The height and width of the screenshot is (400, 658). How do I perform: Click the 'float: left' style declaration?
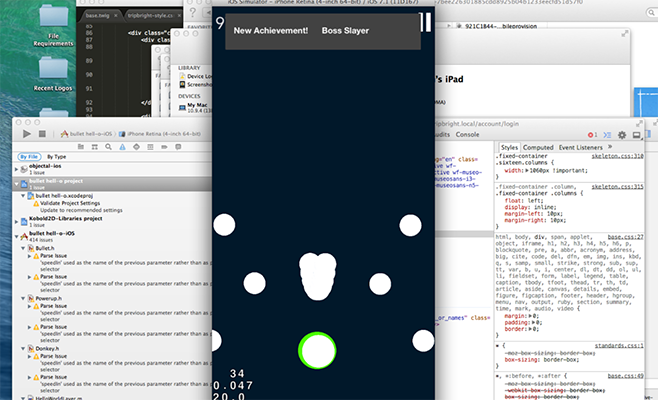524,201
